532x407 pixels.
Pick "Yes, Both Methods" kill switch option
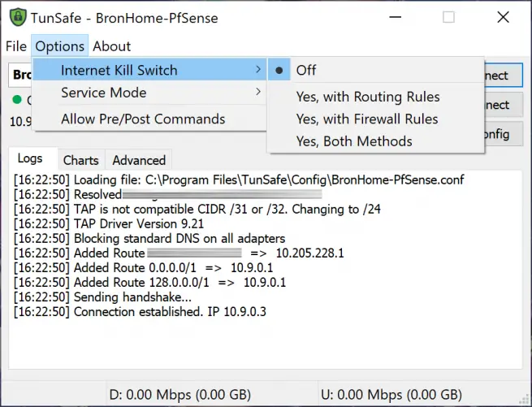point(353,141)
